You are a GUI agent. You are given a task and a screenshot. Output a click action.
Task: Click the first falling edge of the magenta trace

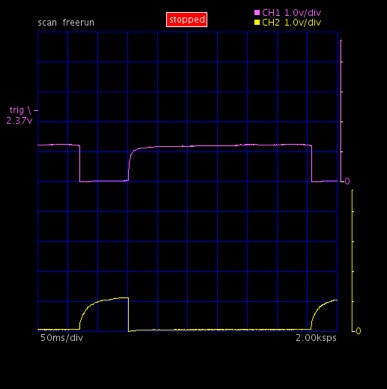point(80,163)
